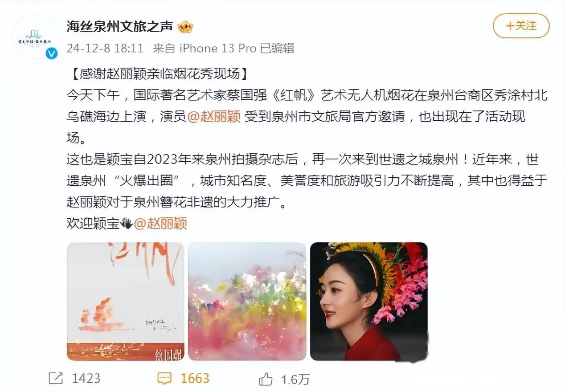
Task: Click the crown membership icon beside username
Action: (185, 28)
